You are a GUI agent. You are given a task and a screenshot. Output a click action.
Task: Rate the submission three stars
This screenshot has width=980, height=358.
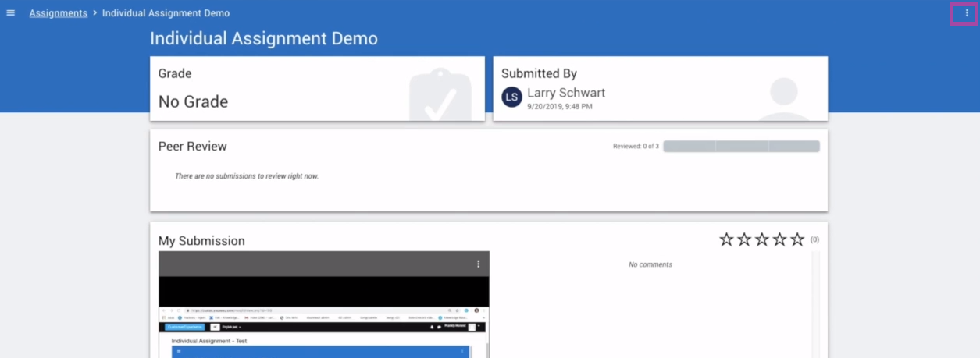point(762,239)
